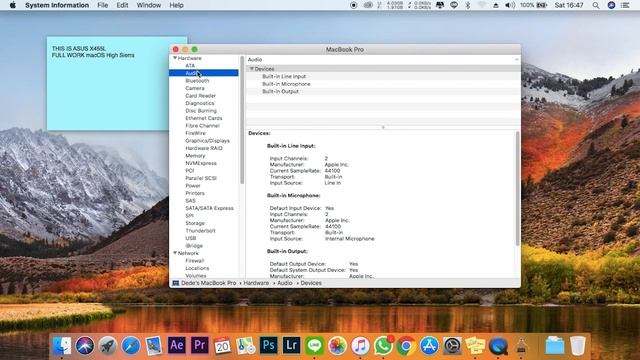This screenshot has height=360, width=640.
Task: Select NVMExpress in the sidebar
Action: 201,163
